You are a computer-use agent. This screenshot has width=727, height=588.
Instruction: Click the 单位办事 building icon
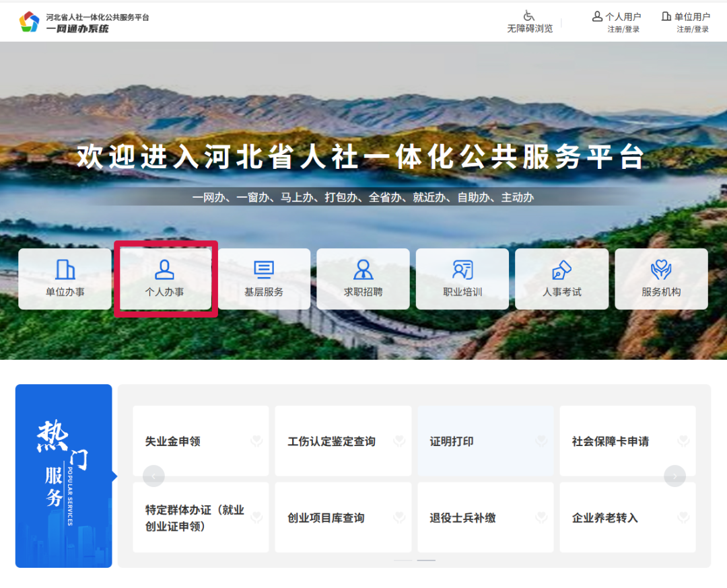point(65,270)
